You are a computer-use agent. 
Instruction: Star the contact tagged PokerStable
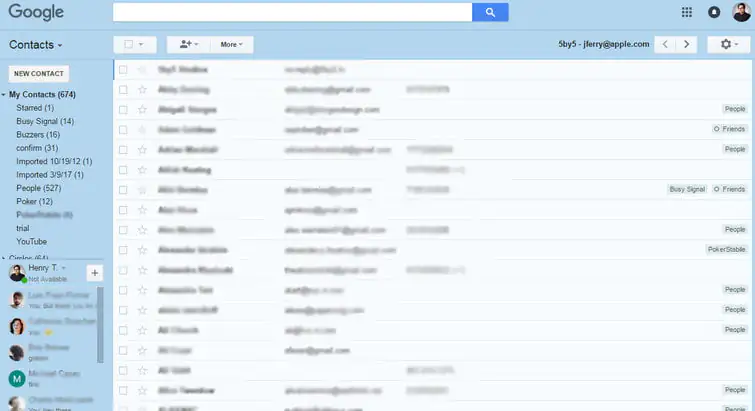142,250
